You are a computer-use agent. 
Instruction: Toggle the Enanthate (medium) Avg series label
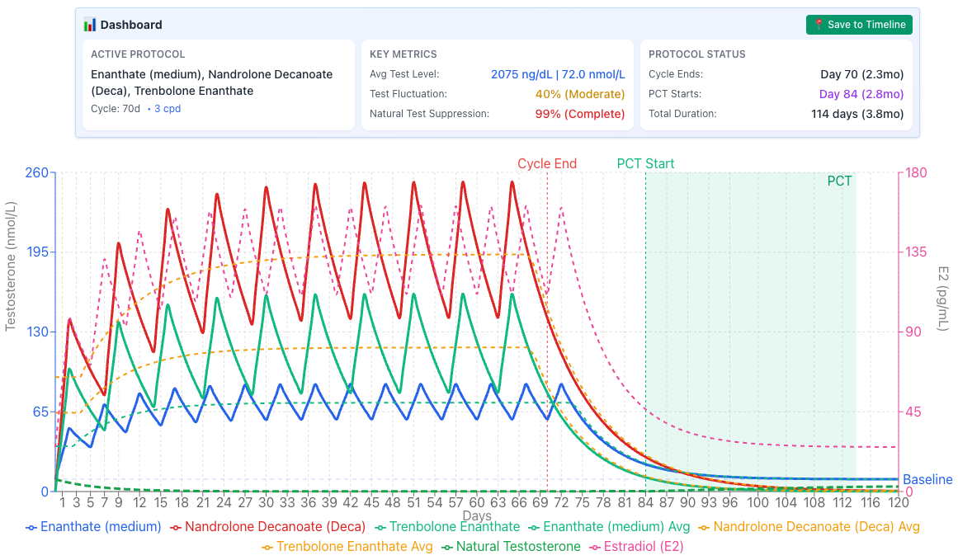616,527
